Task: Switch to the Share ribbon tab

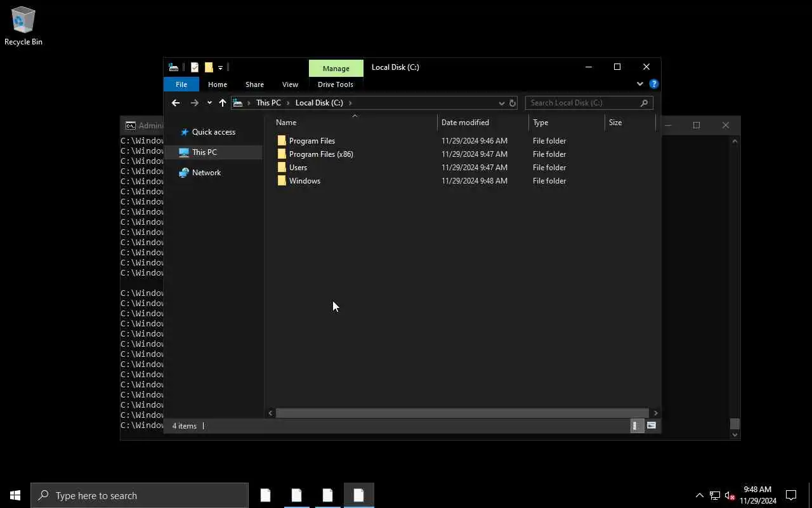Action: tap(254, 84)
